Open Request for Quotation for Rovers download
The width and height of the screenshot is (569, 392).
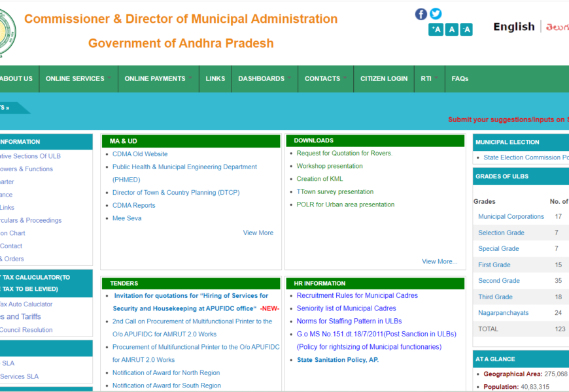pos(343,154)
